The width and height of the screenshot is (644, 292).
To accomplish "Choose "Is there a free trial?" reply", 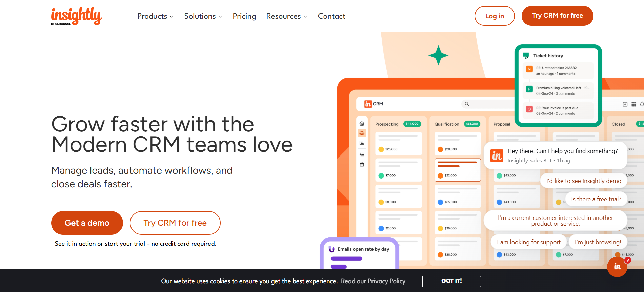I will [596, 199].
